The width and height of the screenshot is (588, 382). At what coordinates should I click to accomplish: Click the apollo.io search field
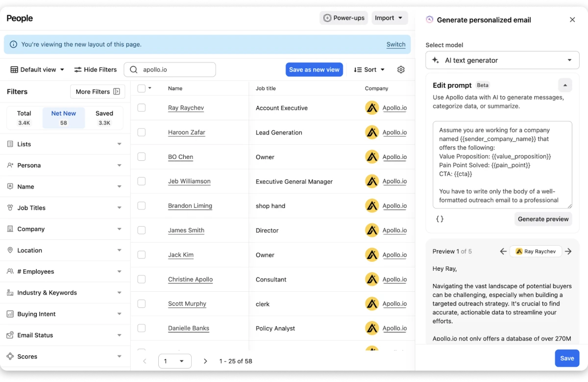170,70
